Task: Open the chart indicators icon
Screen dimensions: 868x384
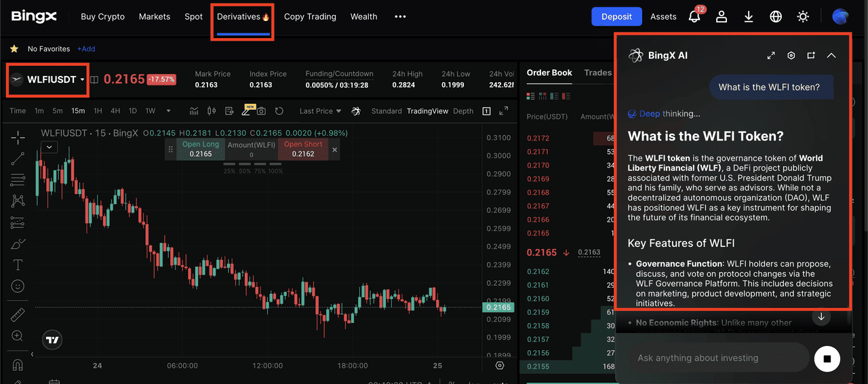Action: [194, 111]
